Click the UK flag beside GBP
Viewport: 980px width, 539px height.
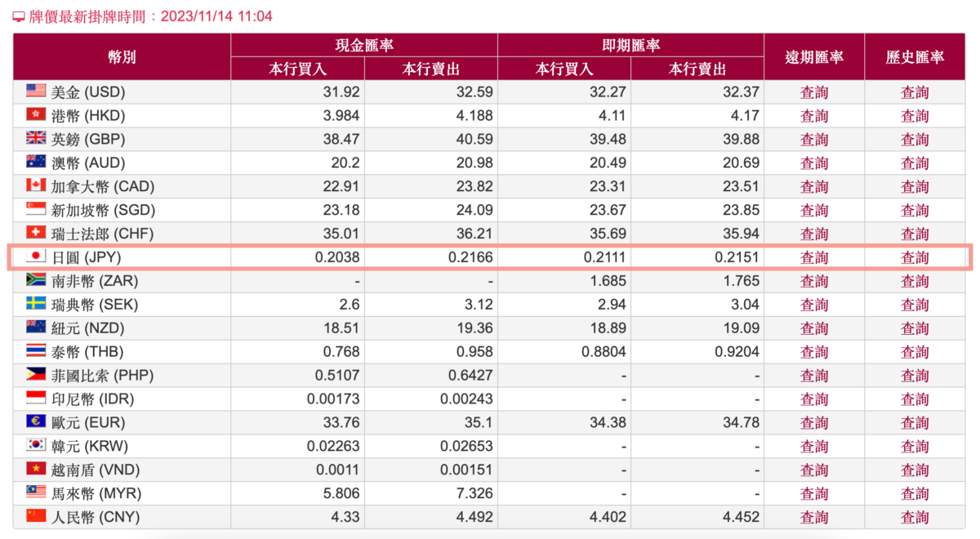[36, 139]
